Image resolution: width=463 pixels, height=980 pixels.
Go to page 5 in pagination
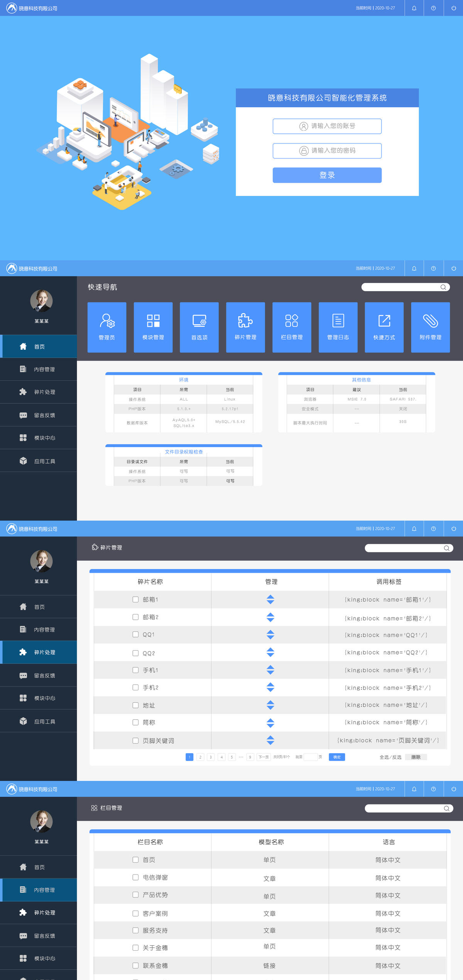[232, 757]
